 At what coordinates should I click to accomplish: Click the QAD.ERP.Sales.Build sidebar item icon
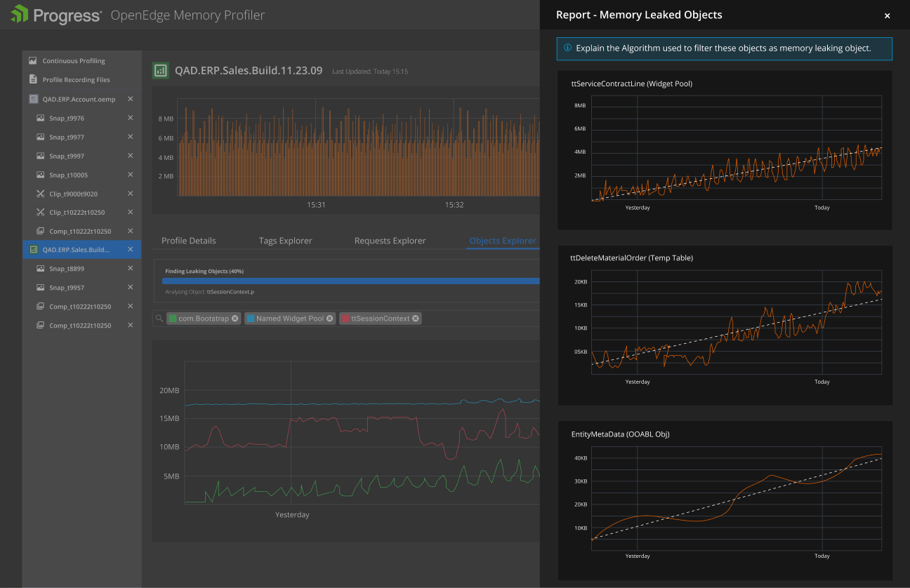33,249
